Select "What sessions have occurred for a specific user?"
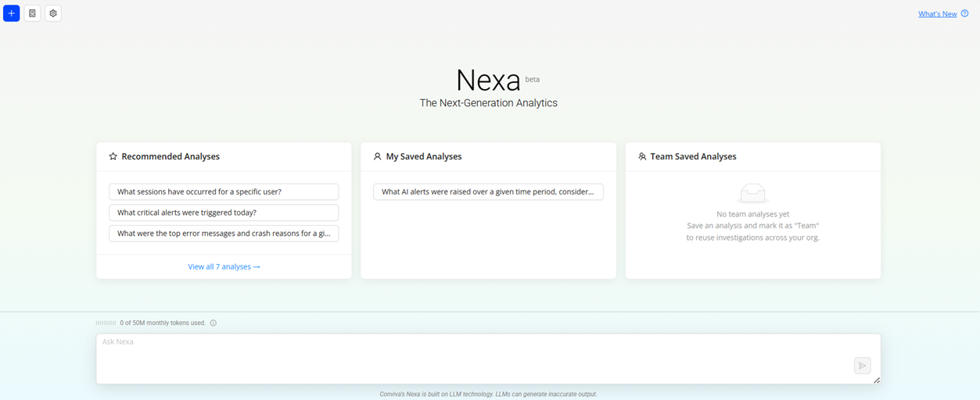980x400 pixels. (x=224, y=191)
